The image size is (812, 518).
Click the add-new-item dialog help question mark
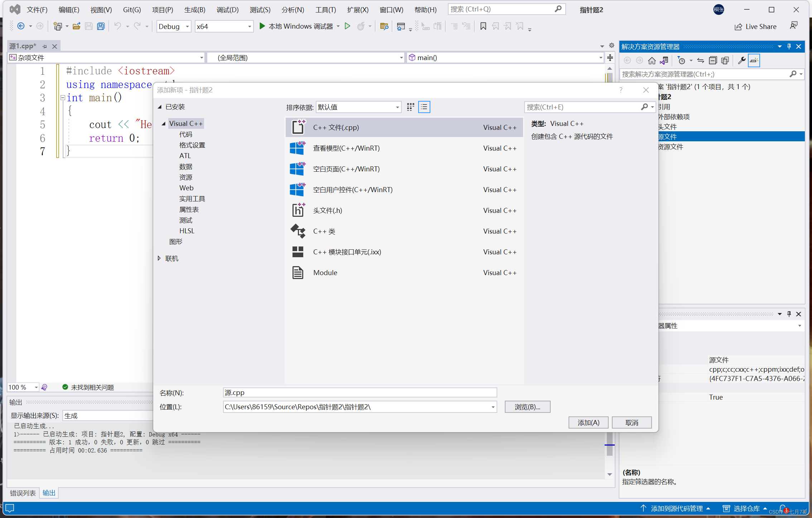click(x=621, y=90)
